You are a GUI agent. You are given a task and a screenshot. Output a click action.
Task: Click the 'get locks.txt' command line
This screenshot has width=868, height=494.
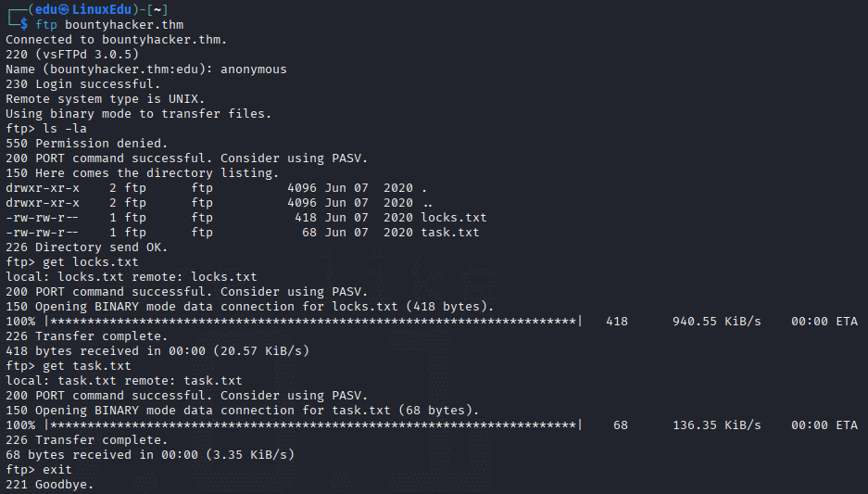72,262
